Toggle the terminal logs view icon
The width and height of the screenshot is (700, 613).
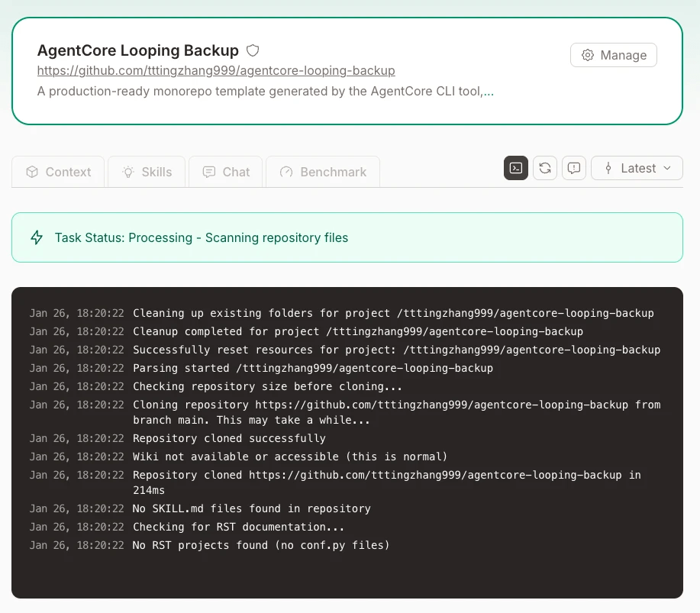point(516,168)
